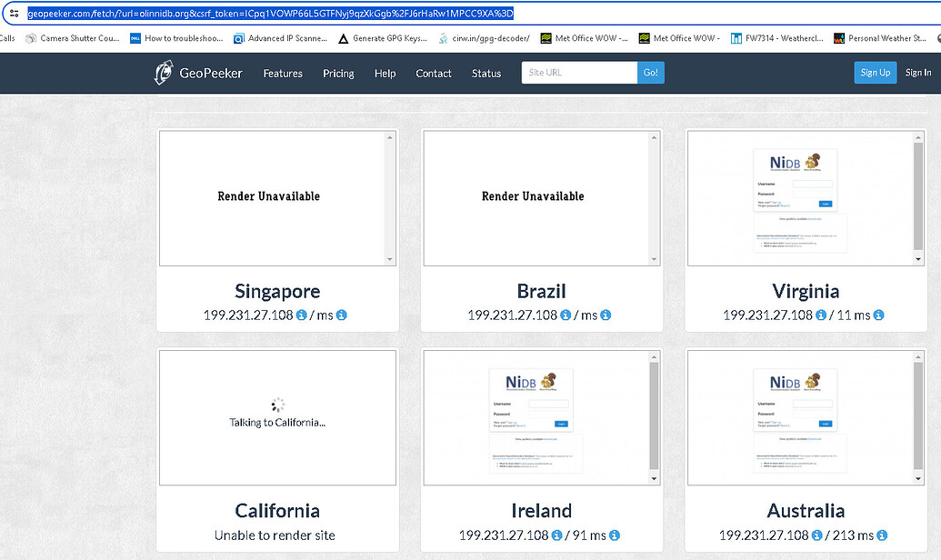This screenshot has height=560, width=941.
Task: Click the Sign Up button
Action: (876, 73)
